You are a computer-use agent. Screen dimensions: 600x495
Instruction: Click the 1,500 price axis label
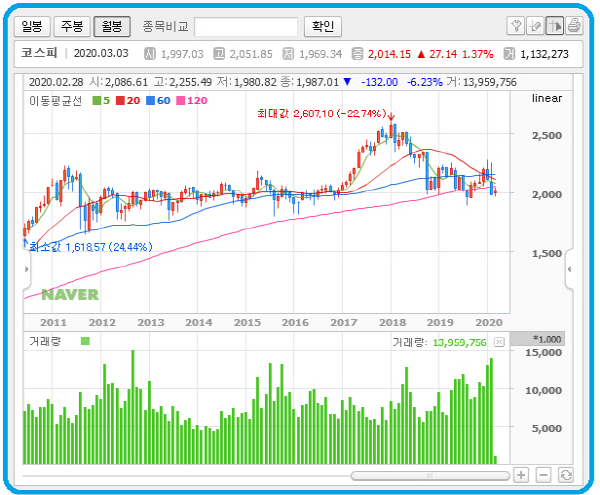547,254
